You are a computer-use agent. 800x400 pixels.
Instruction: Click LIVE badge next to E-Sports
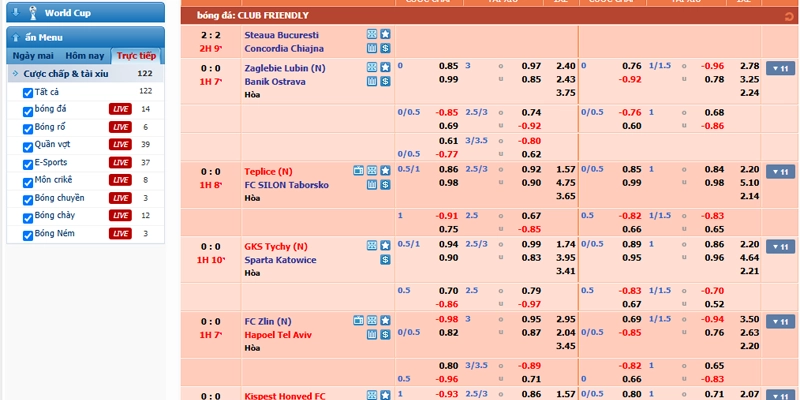tap(120, 162)
